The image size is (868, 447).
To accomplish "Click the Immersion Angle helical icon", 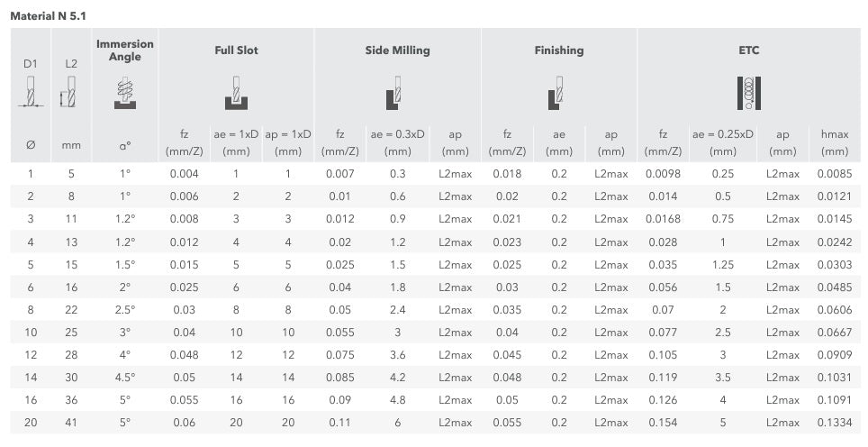I will point(125,93).
